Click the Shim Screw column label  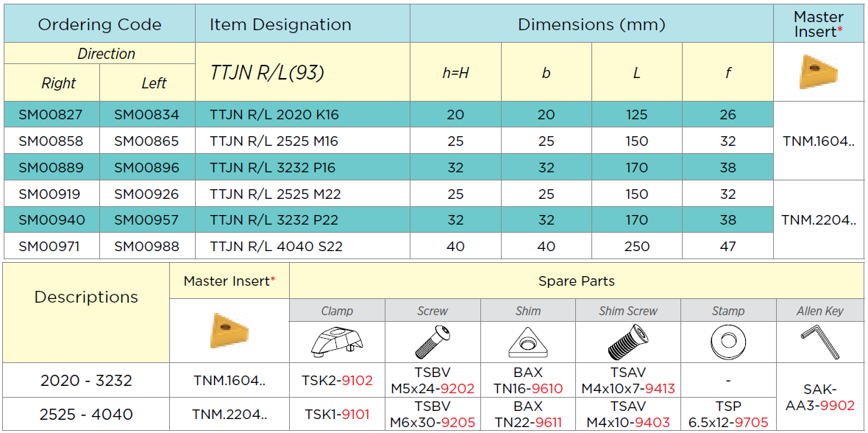coord(628,311)
